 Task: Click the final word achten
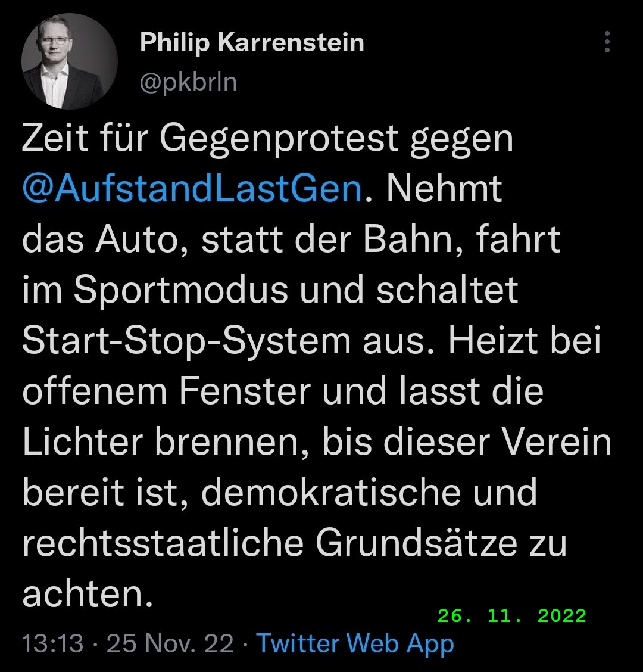click(x=88, y=594)
